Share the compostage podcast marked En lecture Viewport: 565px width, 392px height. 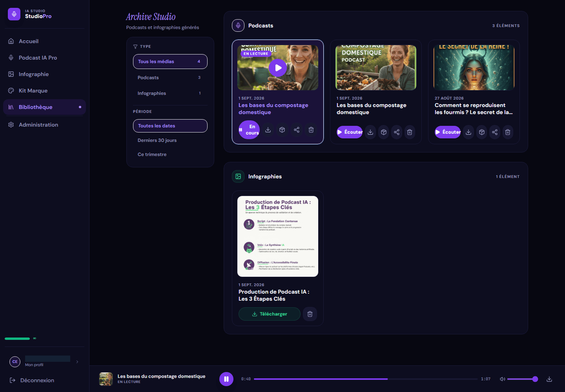click(297, 130)
